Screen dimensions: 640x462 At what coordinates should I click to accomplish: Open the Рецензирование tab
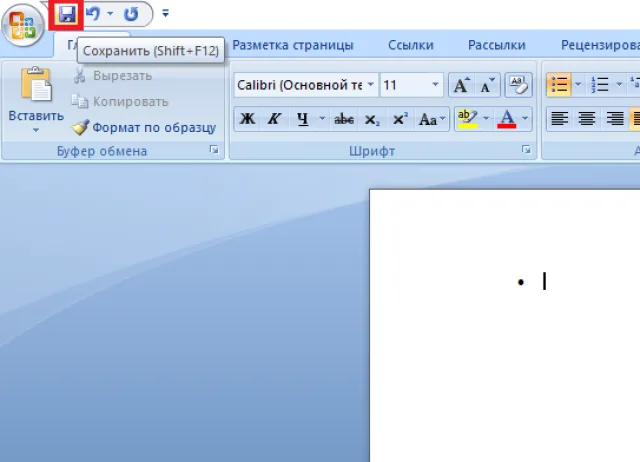600,45
